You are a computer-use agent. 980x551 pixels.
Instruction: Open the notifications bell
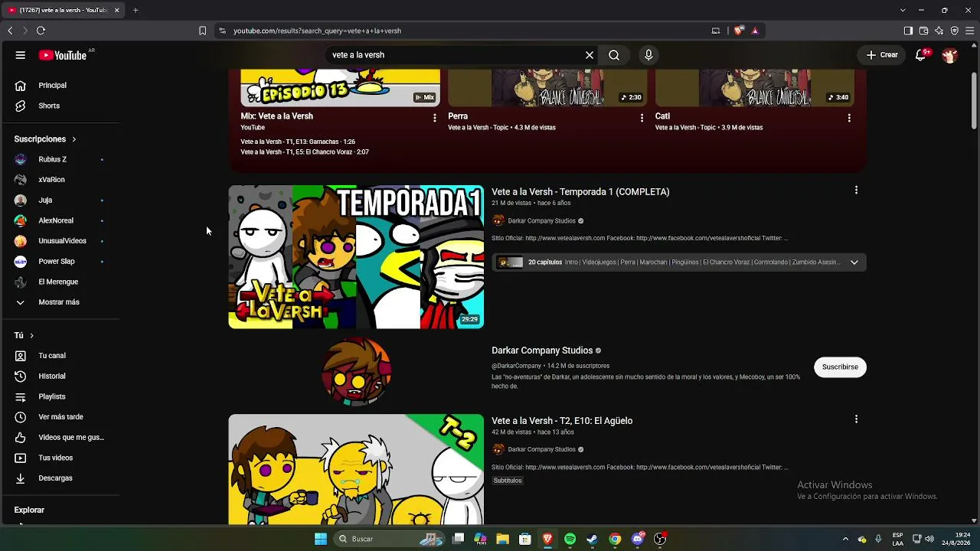(x=921, y=55)
